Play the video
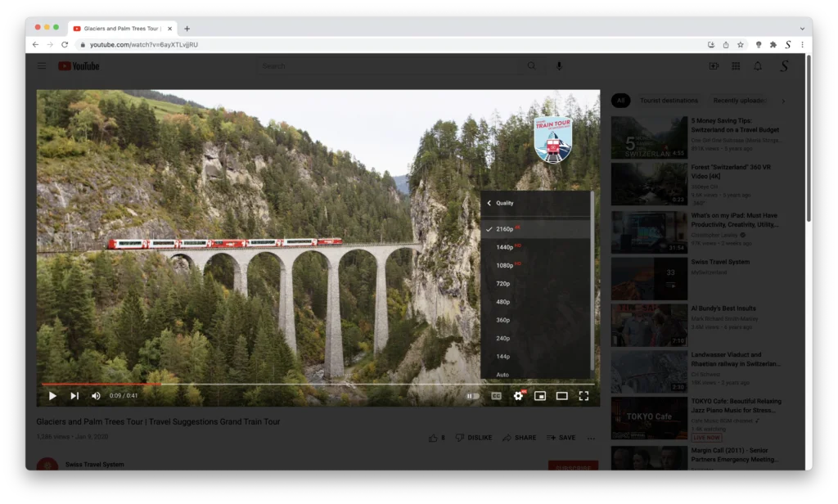Viewport: 838px width, 504px height. coord(52,396)
